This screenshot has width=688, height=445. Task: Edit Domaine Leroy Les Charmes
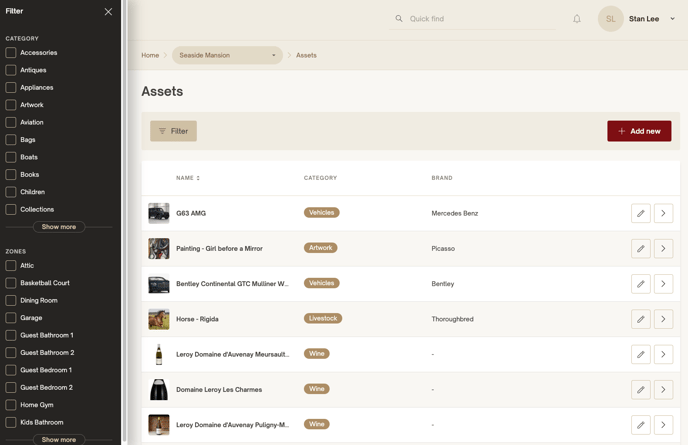pyautogui.click(x=641, y=390)
